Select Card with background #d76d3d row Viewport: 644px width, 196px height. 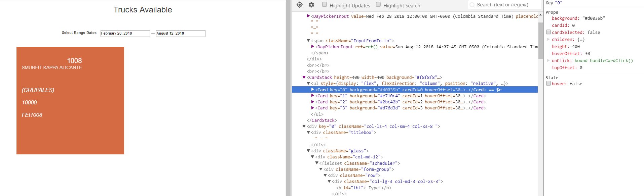tap(415, 108)
